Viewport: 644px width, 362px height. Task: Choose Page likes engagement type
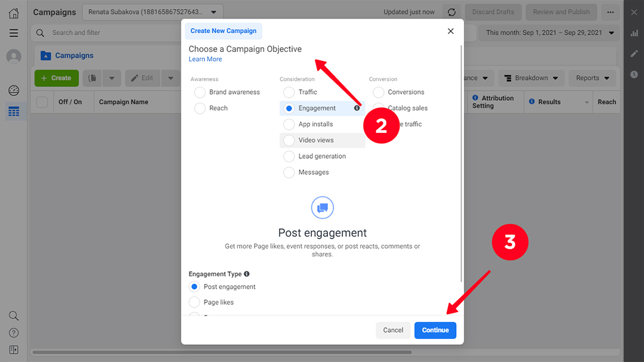(x=194, y=302)
